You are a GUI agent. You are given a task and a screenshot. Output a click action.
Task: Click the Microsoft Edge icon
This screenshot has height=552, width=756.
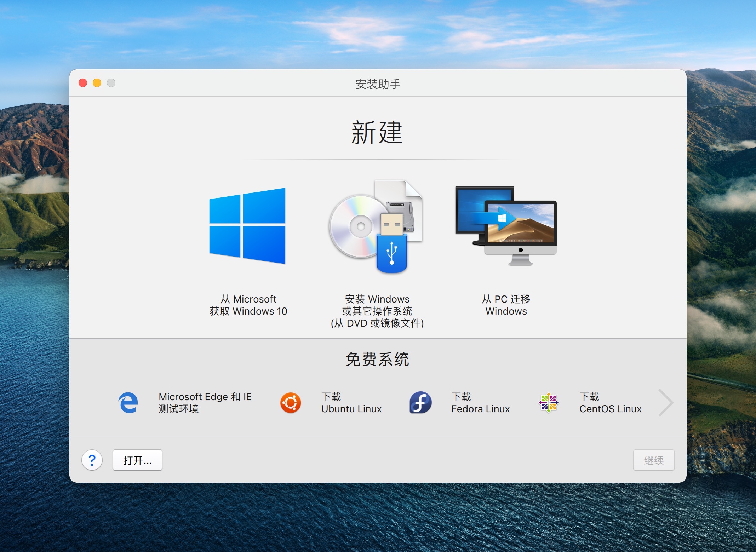pyautogui.click(x=128, y=403)
